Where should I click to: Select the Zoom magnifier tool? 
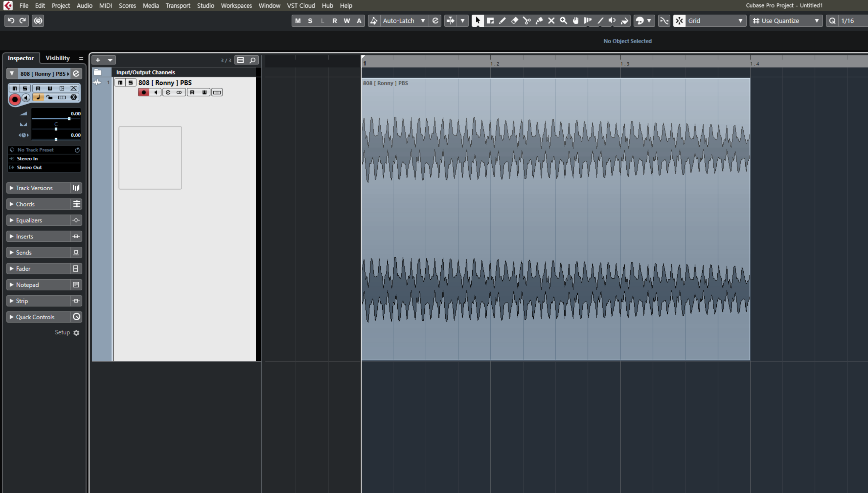(563, 21)
